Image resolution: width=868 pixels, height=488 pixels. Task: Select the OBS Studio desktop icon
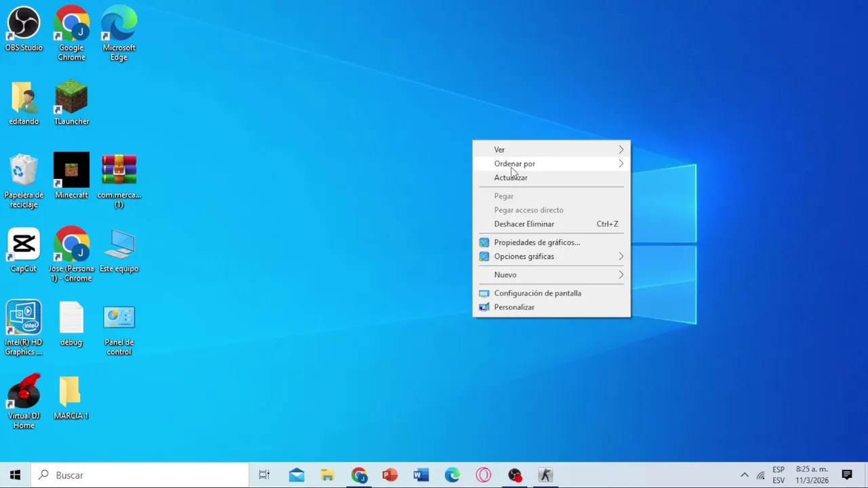tap(24, 30)
